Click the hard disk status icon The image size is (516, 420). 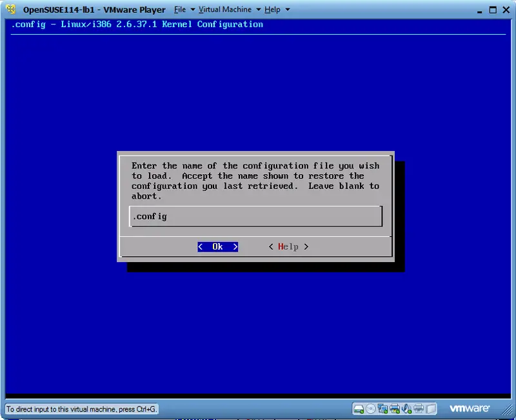point(359,408)
